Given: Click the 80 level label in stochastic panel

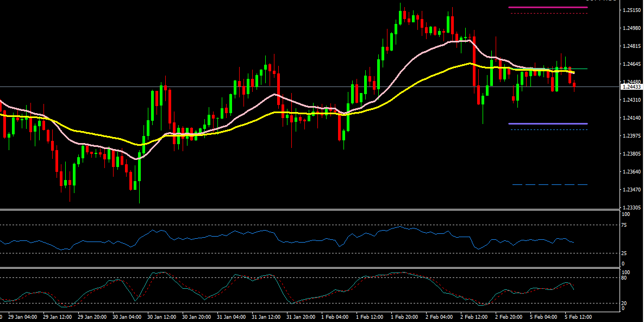Looking at the screenshot, I should pos(626,278).
